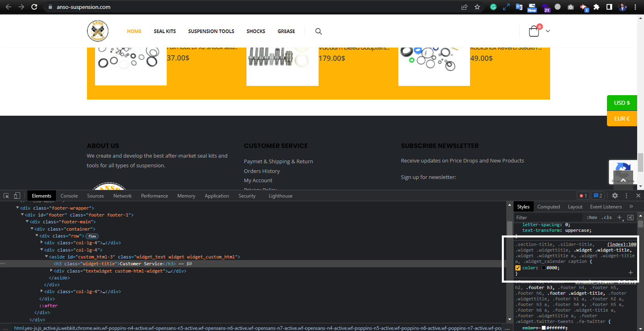Switch to the Computed styles tab
The width and height of the screenshot is (644, 331).
tap(549, 207)
